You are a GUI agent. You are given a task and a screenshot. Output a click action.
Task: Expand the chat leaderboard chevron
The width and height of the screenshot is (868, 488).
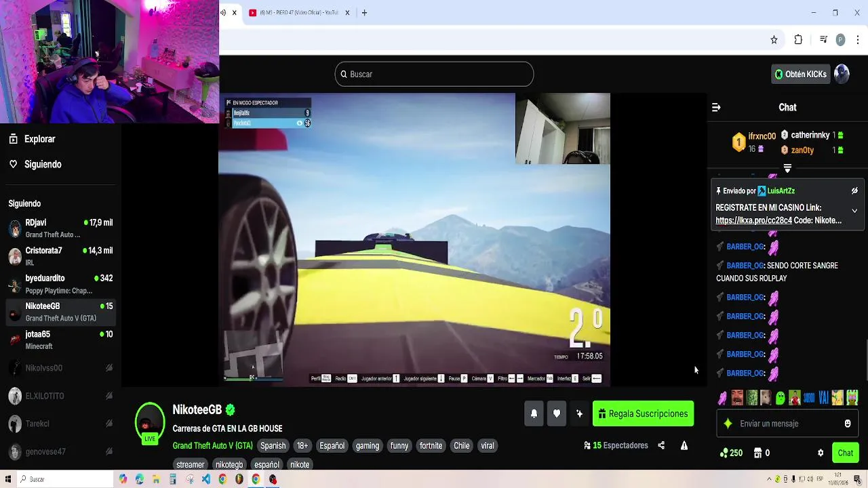pos(787,168)
